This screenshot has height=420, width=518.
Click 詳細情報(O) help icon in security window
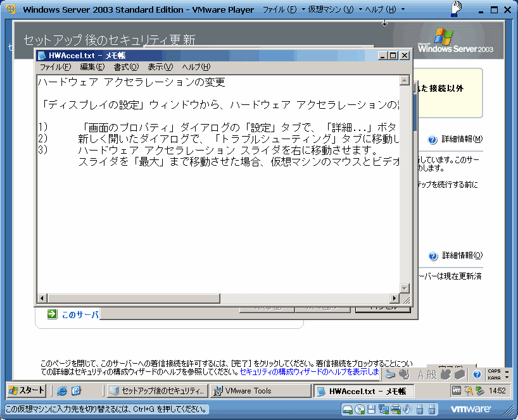(x=433, y=256)
